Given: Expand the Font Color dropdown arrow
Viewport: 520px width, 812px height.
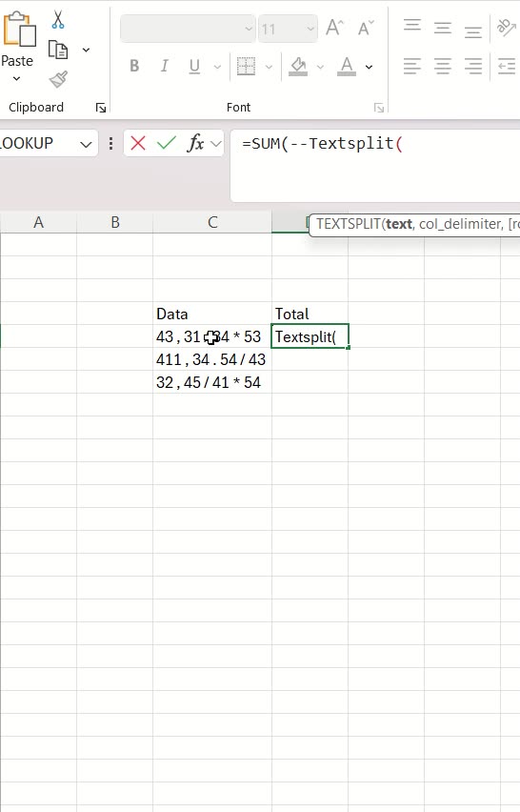Looking at the screenshot, I should coord(369,67).
